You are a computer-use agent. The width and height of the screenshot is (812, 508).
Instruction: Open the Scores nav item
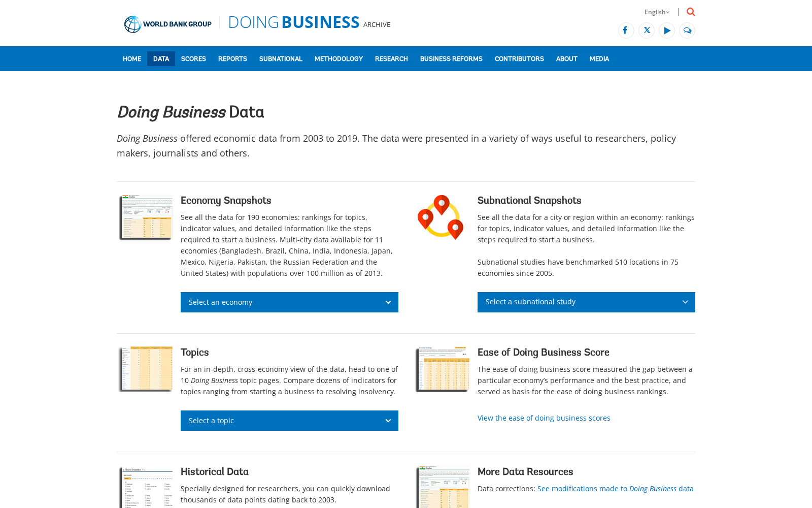pyautogui.click(x=193, y=59)
